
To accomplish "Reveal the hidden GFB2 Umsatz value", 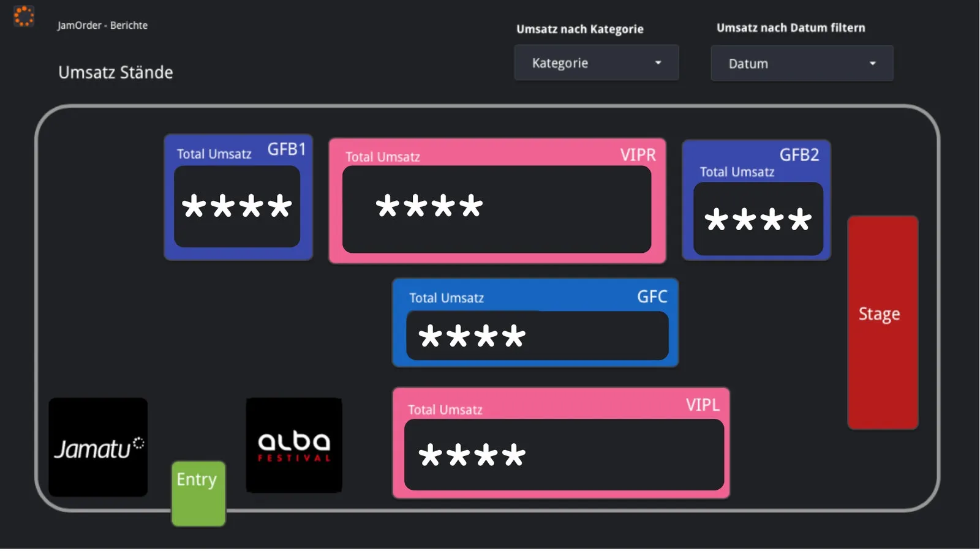I will (758, 219).
